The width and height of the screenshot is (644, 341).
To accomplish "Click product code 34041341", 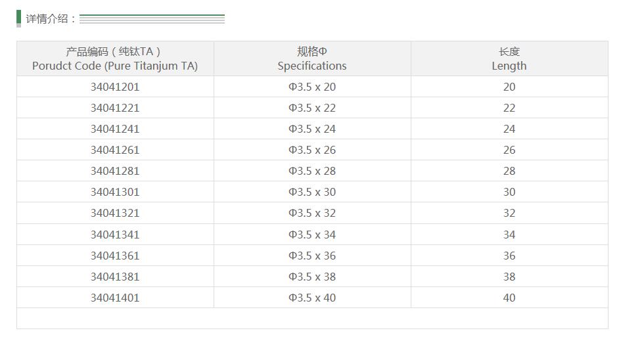I will [x=115, y=235].
